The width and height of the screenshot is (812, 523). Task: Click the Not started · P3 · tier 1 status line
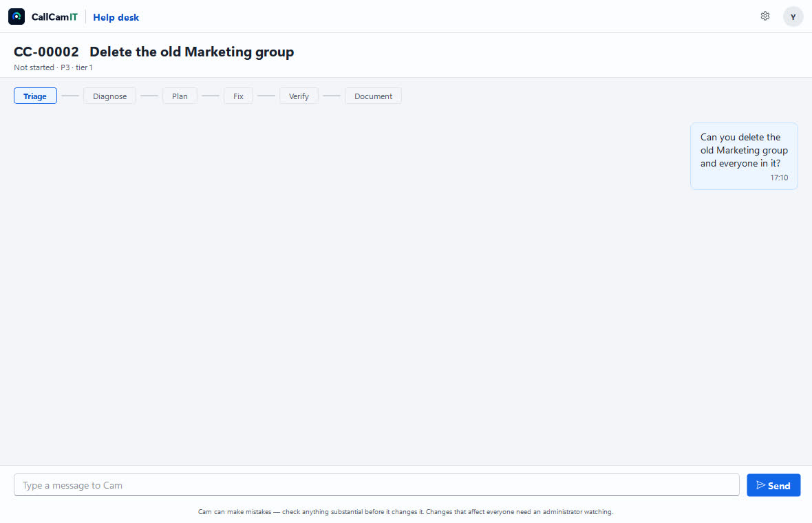(54, 67)
